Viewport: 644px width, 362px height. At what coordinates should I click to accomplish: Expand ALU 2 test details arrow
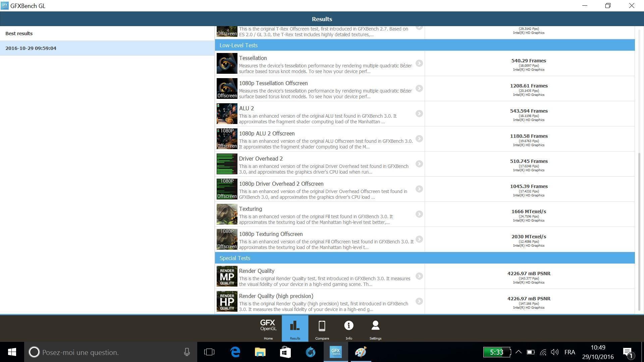click(x=419, y=114)
